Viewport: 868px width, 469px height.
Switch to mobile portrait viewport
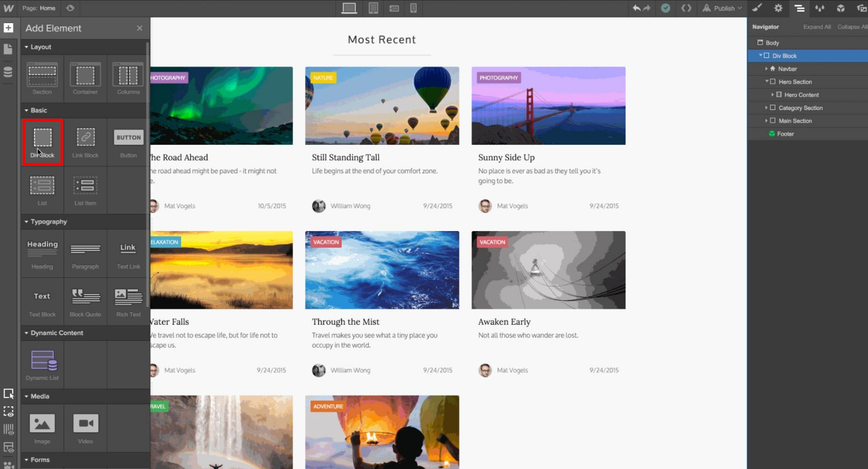point(413,8)
